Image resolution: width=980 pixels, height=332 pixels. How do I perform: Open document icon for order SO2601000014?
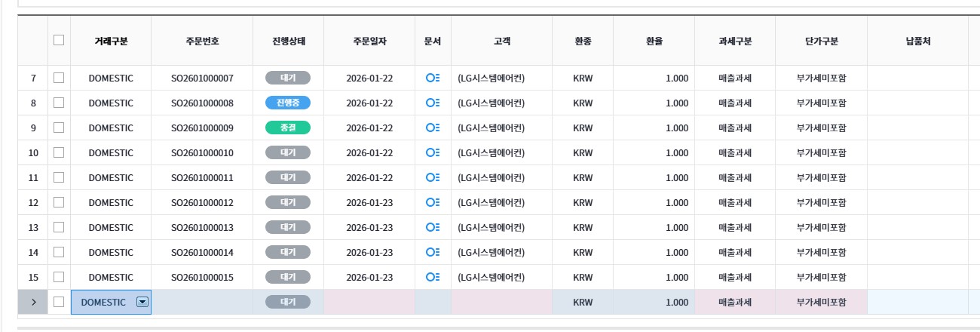[x=433, y=252]
